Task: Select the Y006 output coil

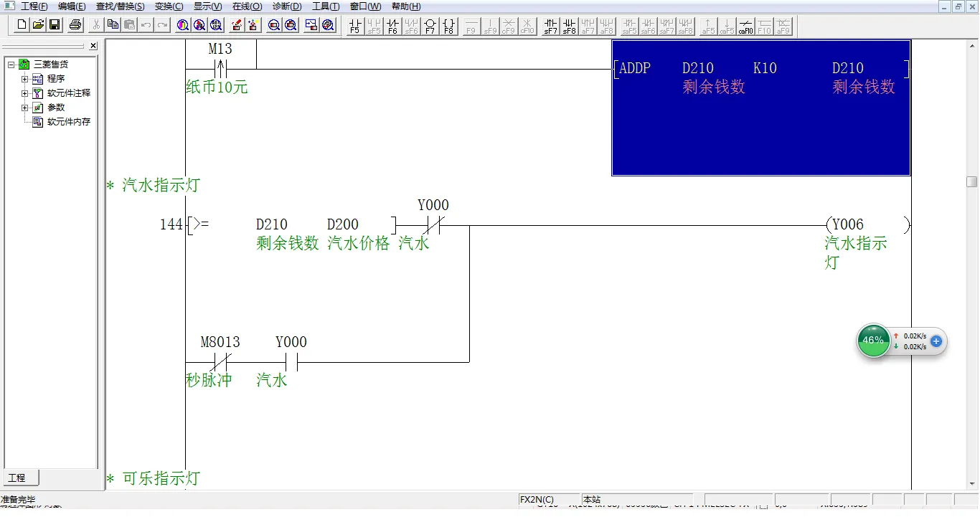Action: click(867, 225)
